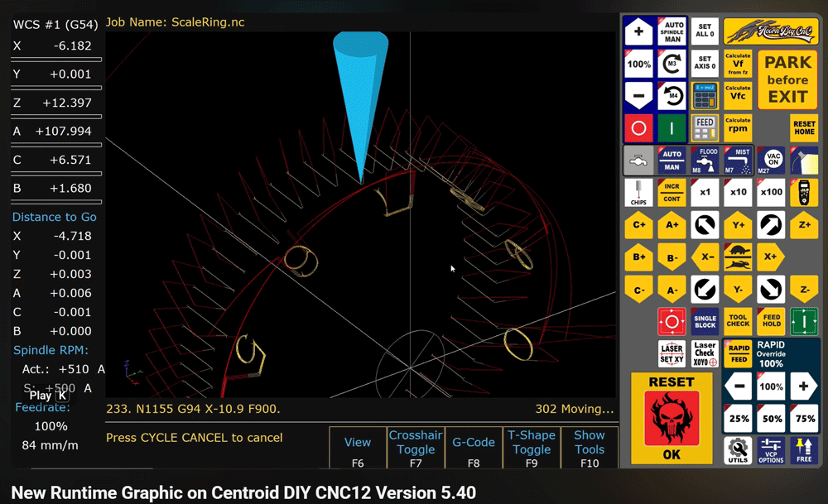
Task: Switch jog mode with INCR/CONT toggle
Action: point(672,192)
